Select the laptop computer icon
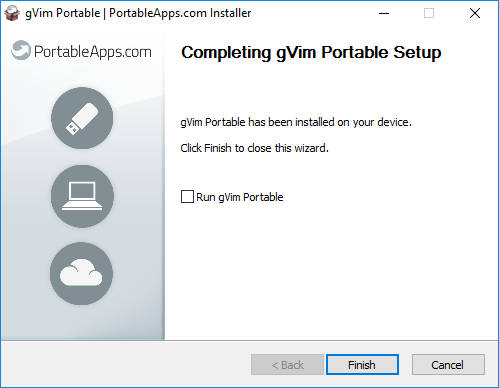The width and height of the screenshot is (499, 388). pyautogui.click(x=82, y=196)
